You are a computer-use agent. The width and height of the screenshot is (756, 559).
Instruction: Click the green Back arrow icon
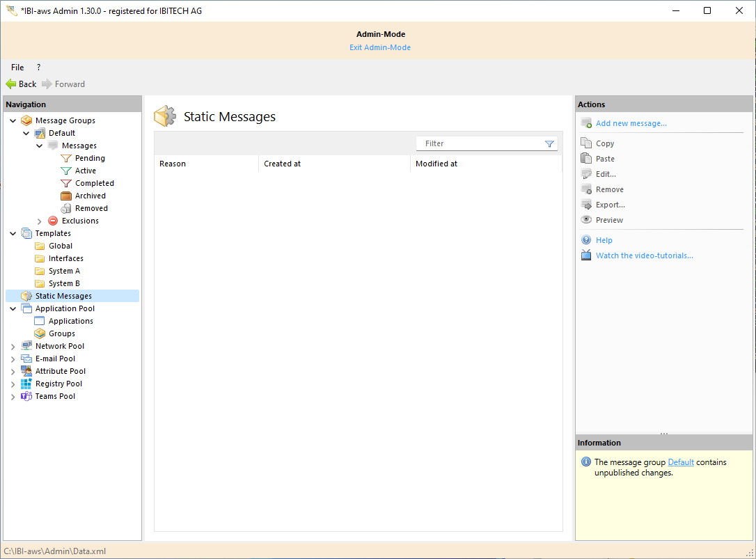(10, 84)
